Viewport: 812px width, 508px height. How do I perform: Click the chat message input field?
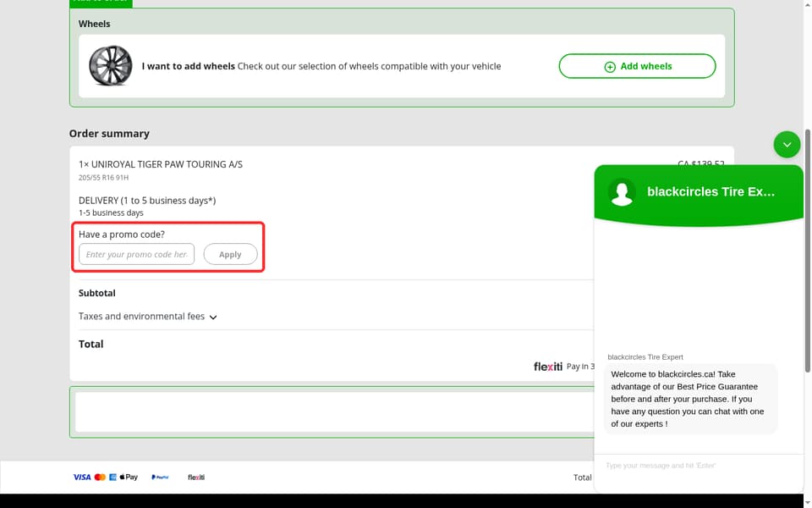pyautogui.click(x=698, y=466)
